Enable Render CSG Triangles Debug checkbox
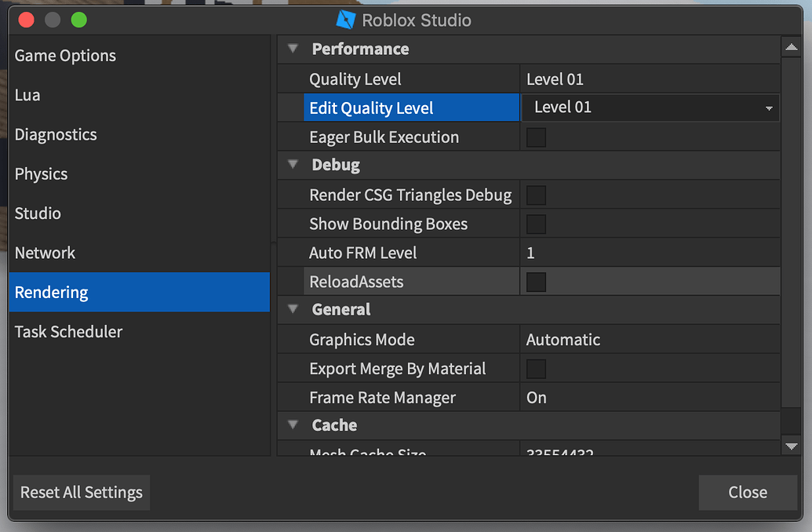 536,195
